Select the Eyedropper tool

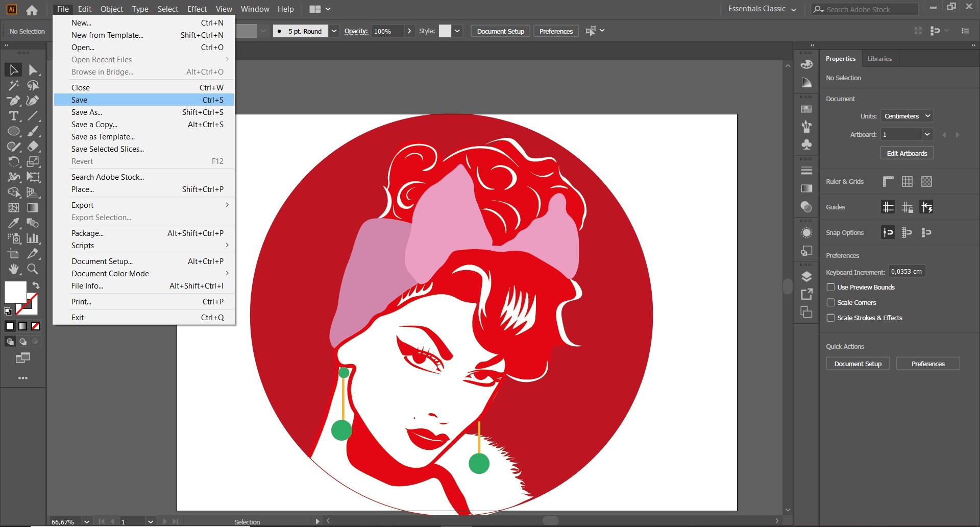(x=13, y=223)
